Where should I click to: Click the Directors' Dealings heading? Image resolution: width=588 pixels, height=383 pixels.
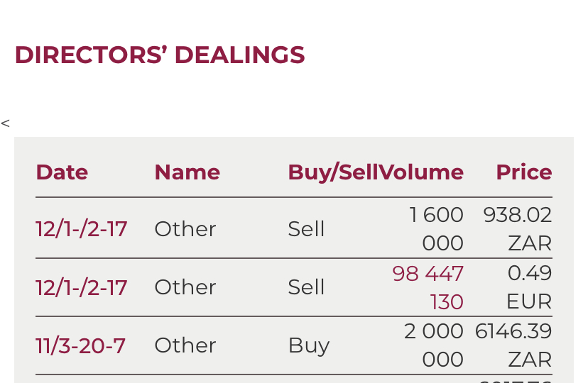point(160,55)
